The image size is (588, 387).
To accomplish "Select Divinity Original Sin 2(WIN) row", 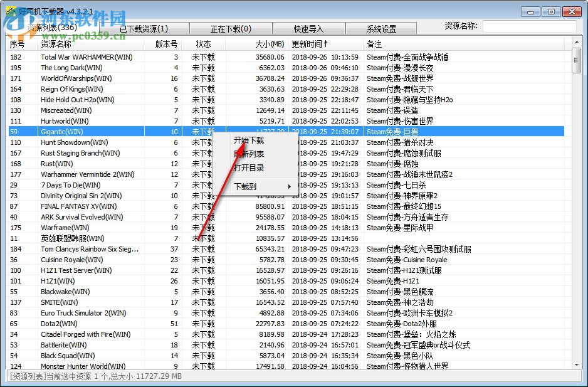I will 285,196.
